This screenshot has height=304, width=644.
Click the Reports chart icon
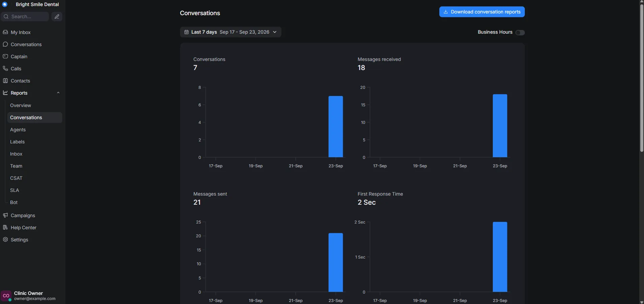[x=5, y=93]
